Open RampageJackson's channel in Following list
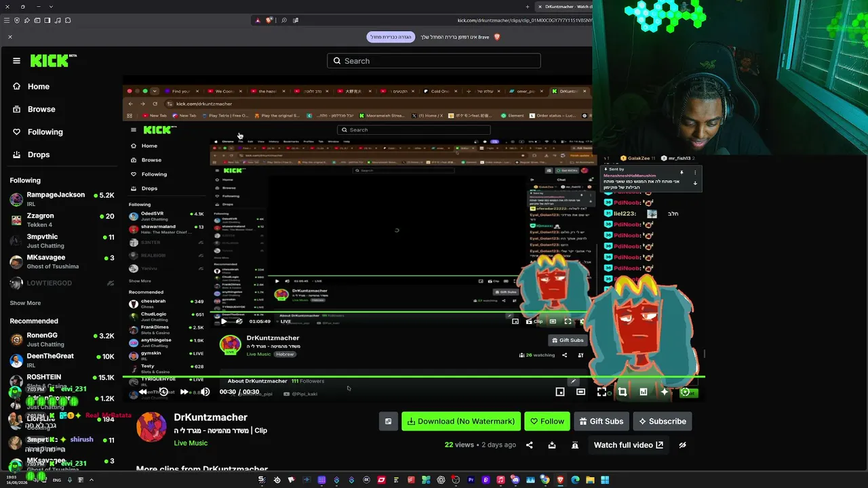Viewport: 868px width, 488px height. 61,199
